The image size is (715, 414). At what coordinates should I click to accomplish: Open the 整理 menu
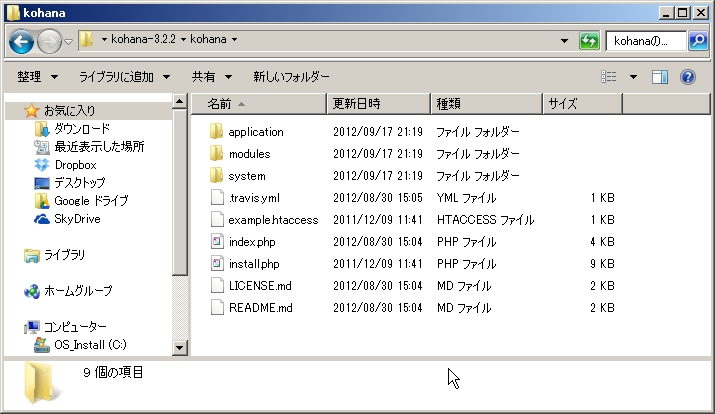pos(37,77)
